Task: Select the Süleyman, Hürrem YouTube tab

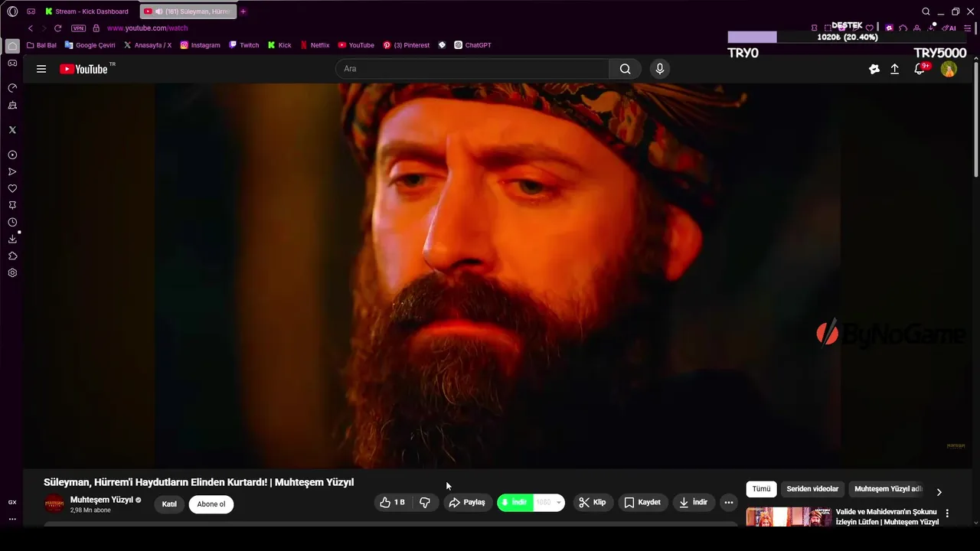Action: (188, 11)
